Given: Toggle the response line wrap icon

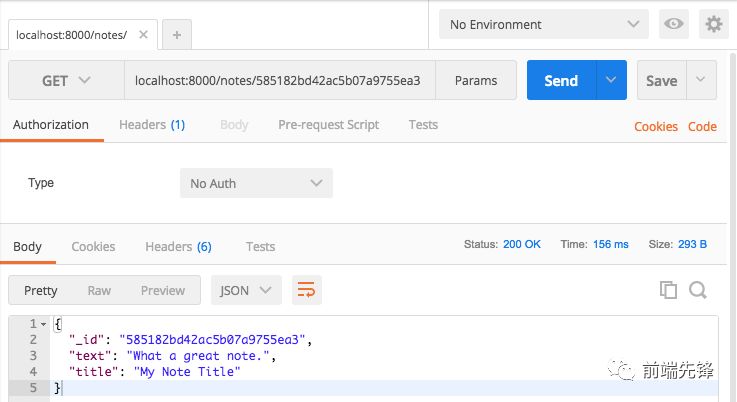Looking at the screenshot, I should click(306, 290).
